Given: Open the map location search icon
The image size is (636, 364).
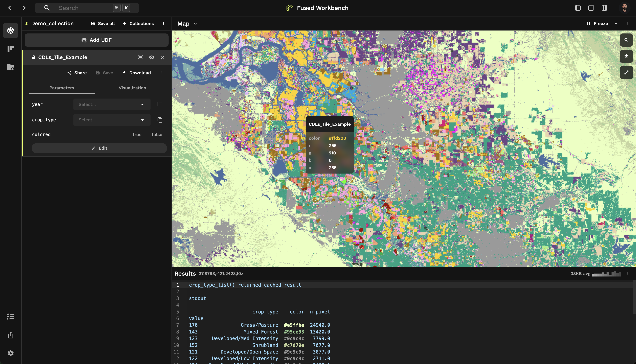Looking at the screenshot, I should pyautogui.click(x=626, y=40).
